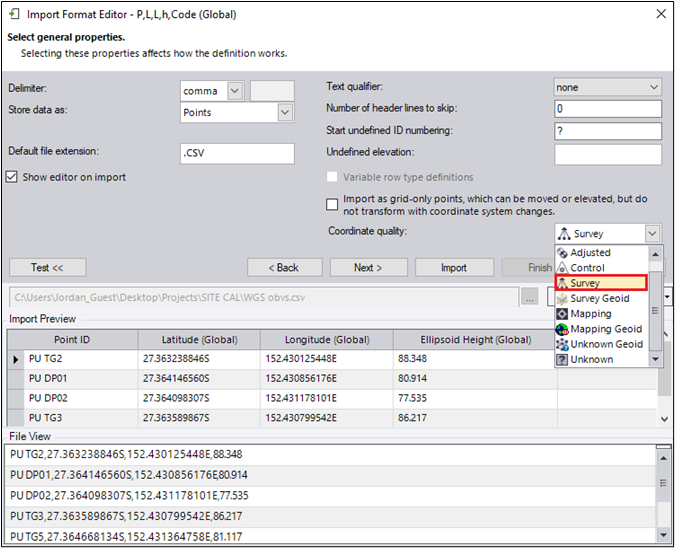This screenshot has height=548, width=675.
Task: Click the Control triangle icon
Action: (562, 268)
